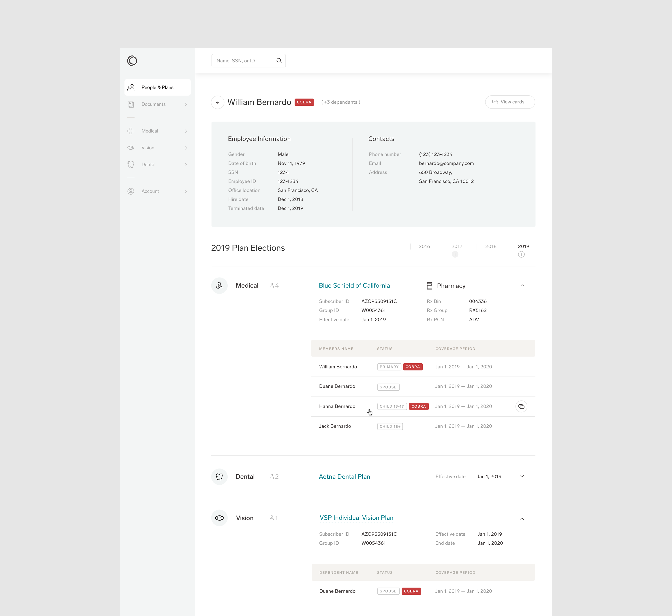Click the back arrow beside William Bernardo
This screenshot has width=672, height=616.
point(217,102)
